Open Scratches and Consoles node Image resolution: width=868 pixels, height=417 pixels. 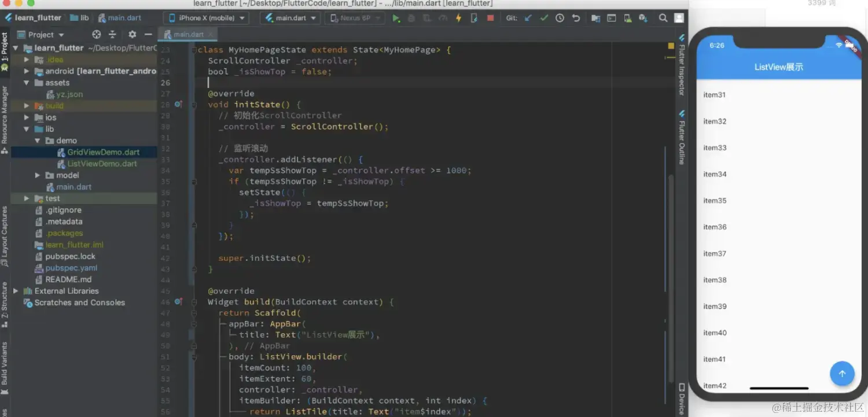[x=79, y=302]
